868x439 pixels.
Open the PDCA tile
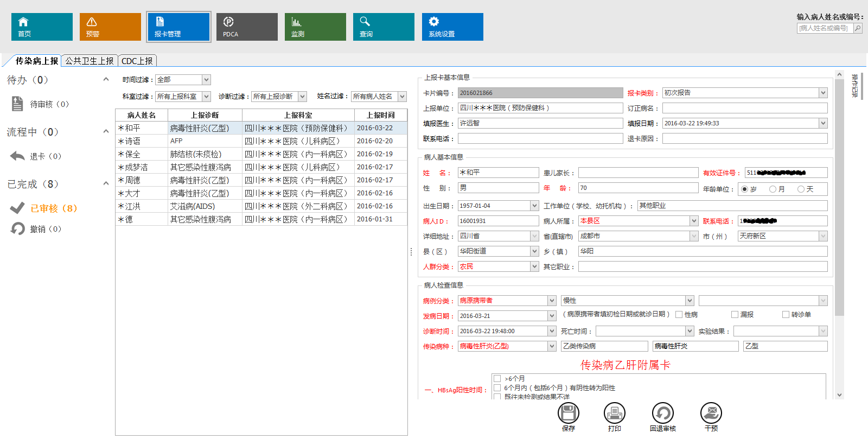tap(247, 27)
